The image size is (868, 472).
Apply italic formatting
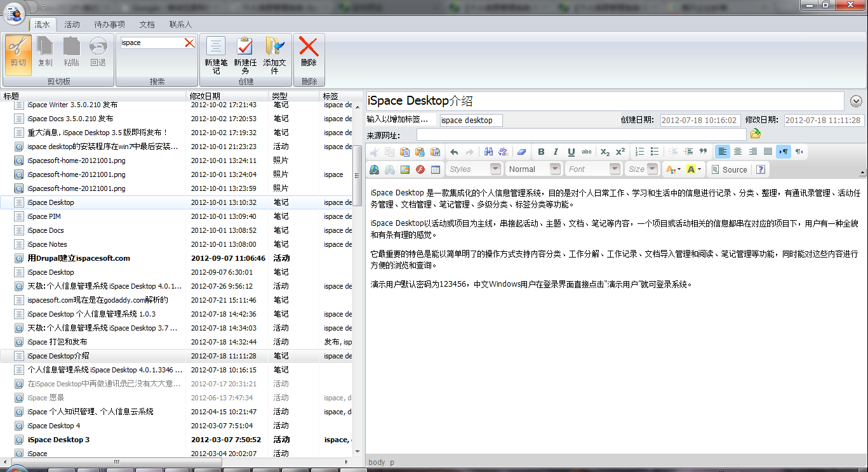pyautogui.click(x=556, y=152)
